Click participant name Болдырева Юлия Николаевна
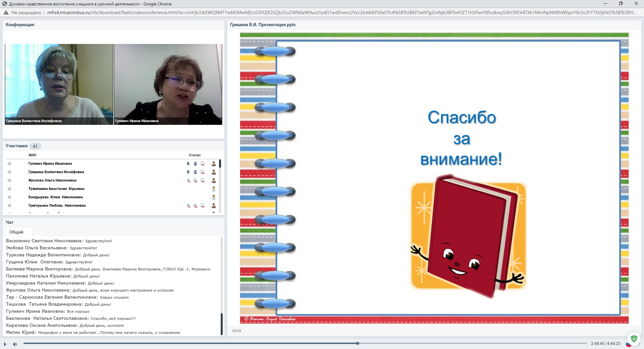Viewport: 644px width, 349px height. (56, 197)
